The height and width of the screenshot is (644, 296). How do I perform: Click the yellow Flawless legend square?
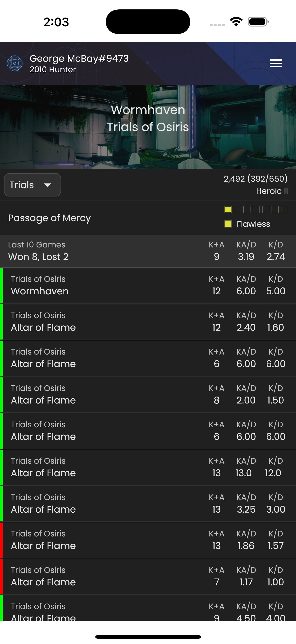[x=228, y=224]
